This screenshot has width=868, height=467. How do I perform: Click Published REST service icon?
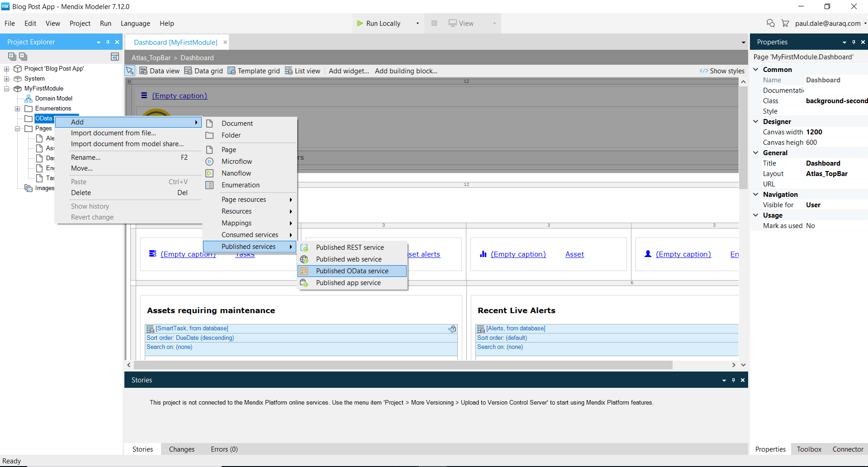[x=304, y=248]
